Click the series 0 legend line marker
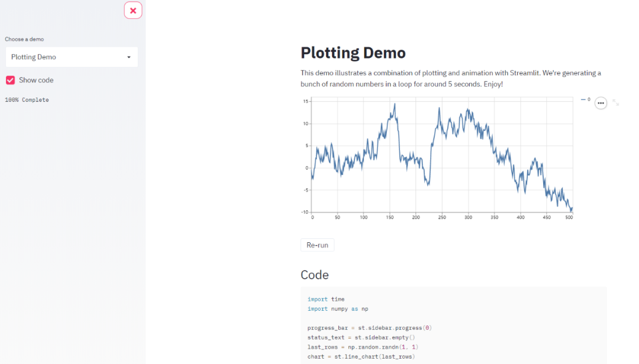This screenshot has width=639, height=364. click(x=583, y=100)
